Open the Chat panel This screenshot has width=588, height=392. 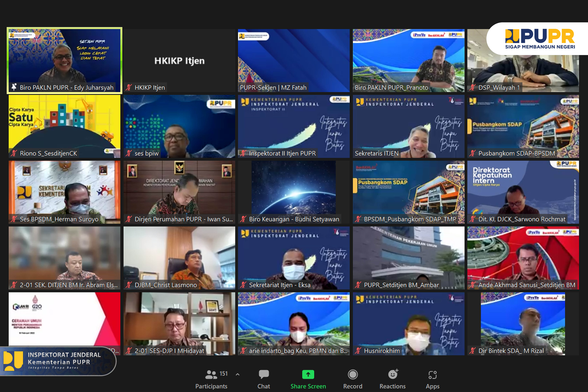(x=264, y=379)
